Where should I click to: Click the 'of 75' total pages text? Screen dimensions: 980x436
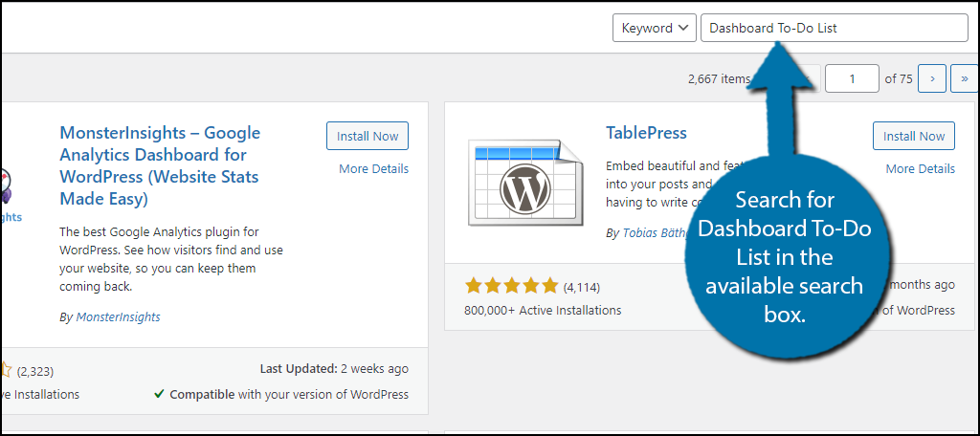(899, 79)
